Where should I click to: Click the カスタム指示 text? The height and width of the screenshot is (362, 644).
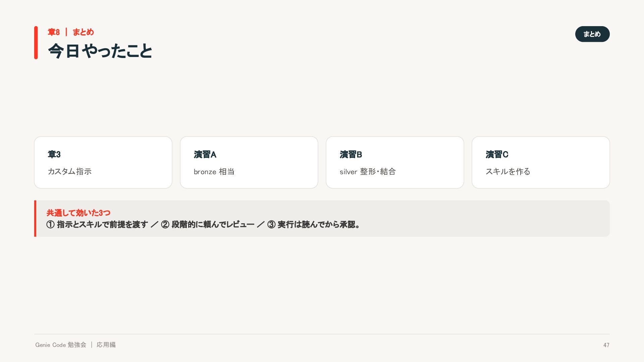pos(70,172)
